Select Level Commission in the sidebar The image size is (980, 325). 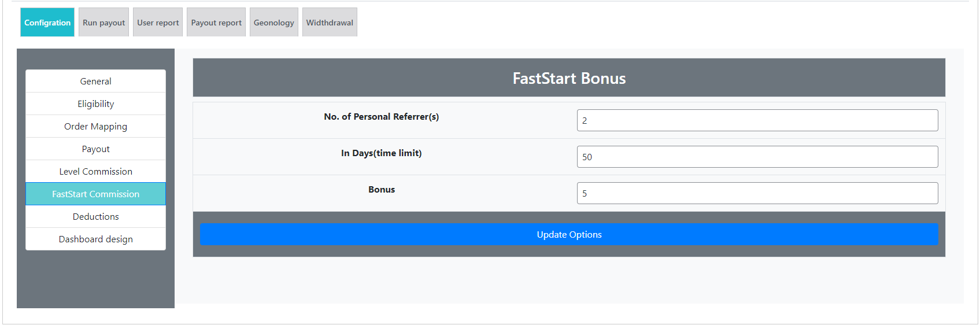[95, 172]
